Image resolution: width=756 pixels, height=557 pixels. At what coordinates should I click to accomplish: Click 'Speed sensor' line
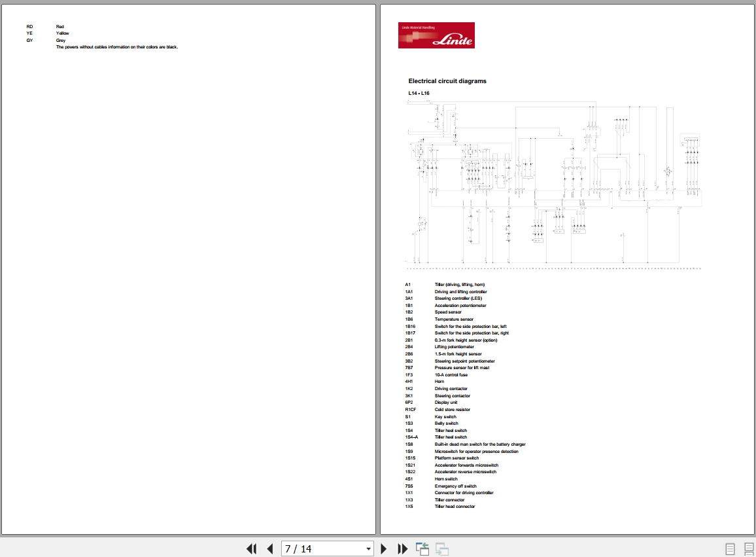point(448,312)
